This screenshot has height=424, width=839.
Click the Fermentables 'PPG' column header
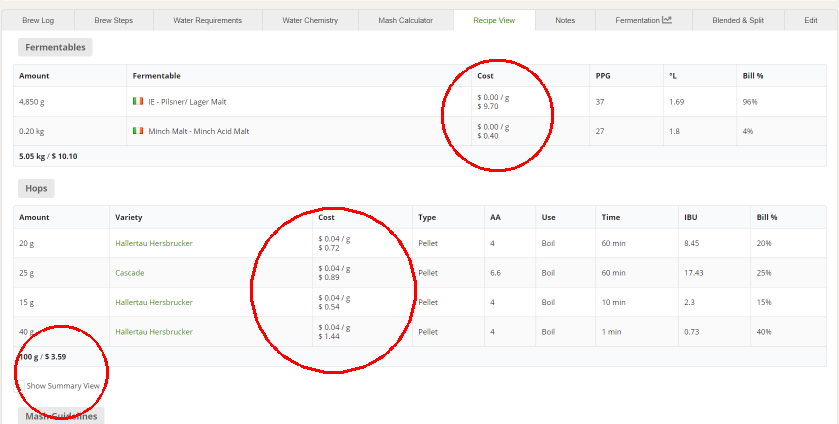tap(603, 76)
